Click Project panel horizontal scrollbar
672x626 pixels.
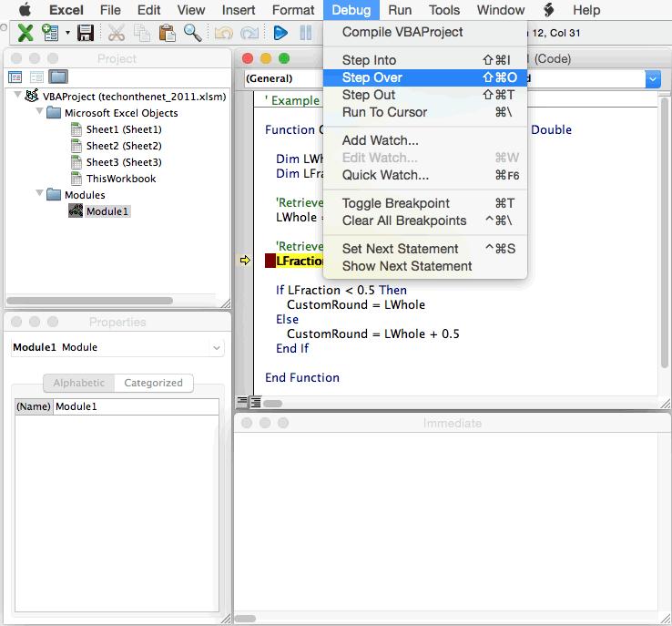[89, 301]
